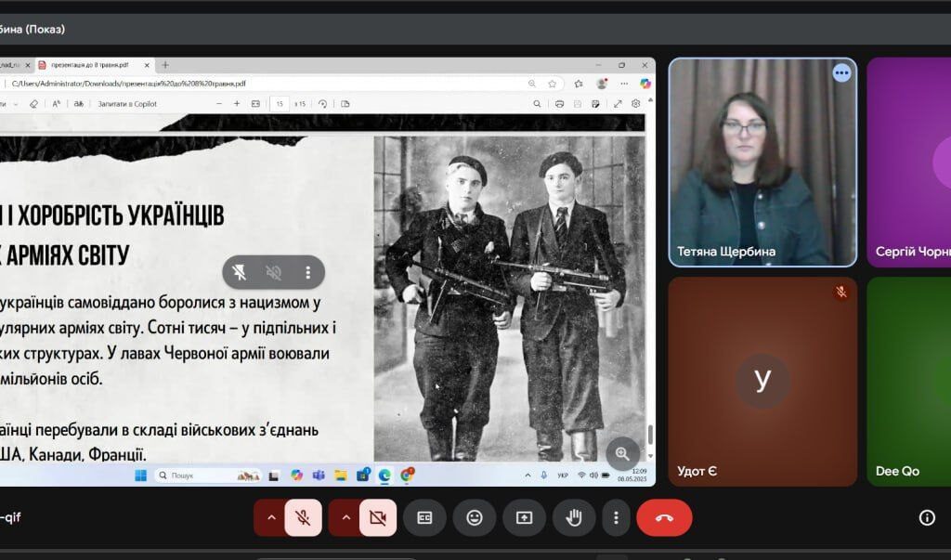Open floating overlay three-dot options
Viewport: 951px width, 560px height.
click(x=308, y=272)
